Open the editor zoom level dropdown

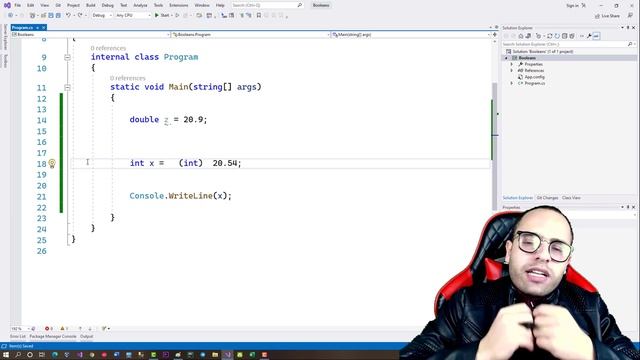pos(20,329)
